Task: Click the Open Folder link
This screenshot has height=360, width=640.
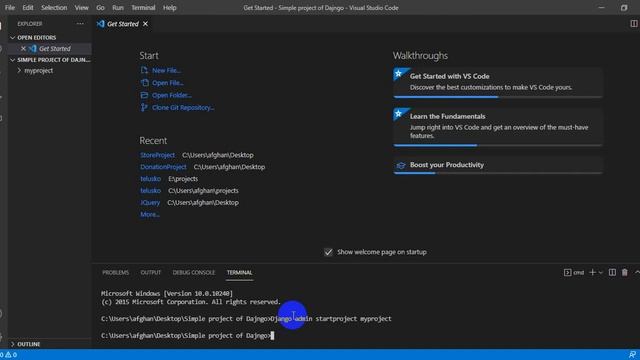Action: coord(171,95)
